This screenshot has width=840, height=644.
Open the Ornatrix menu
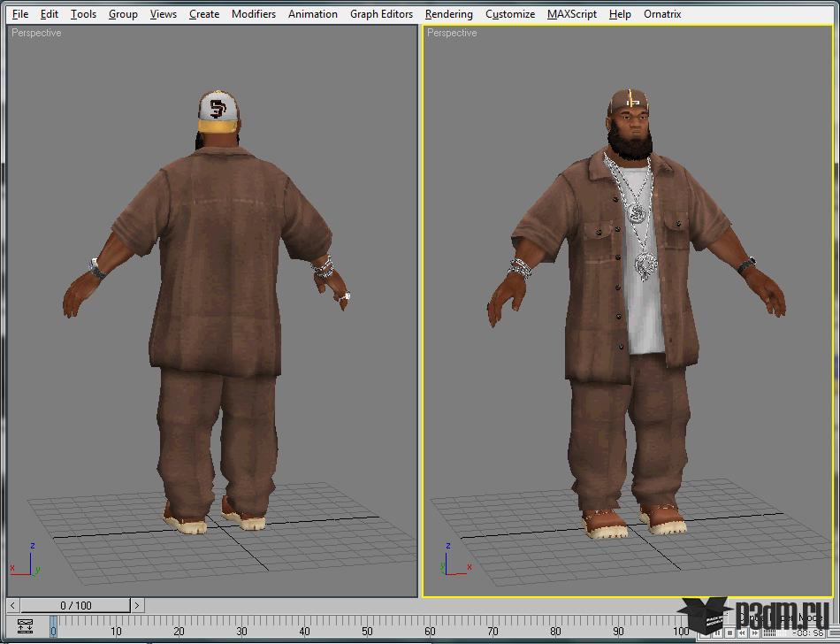point(663,14)
